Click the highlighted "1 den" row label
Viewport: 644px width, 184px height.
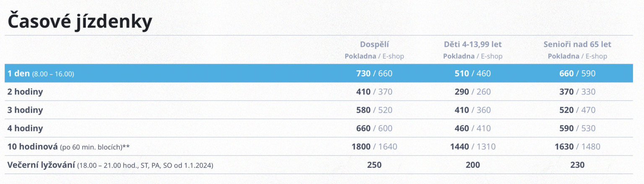(x=18, y=74)
